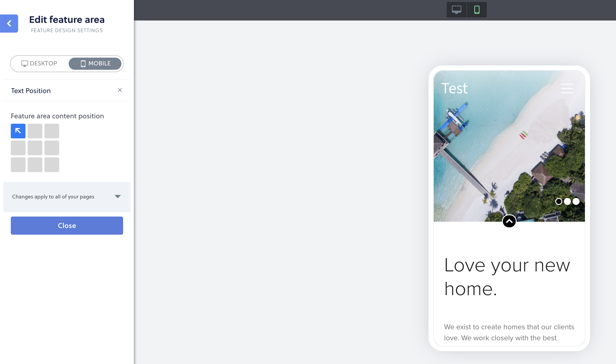The image size is (616, 364).
Task: Switch to desktop preview in top bar
Action: (x=456, y=10)
